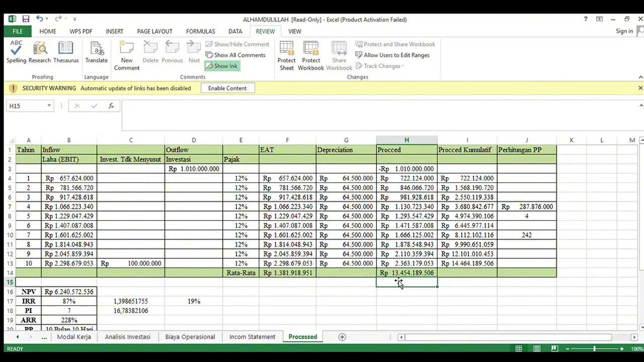Open Excel Help question mark
Screen dimensions: 644x362
586,19
